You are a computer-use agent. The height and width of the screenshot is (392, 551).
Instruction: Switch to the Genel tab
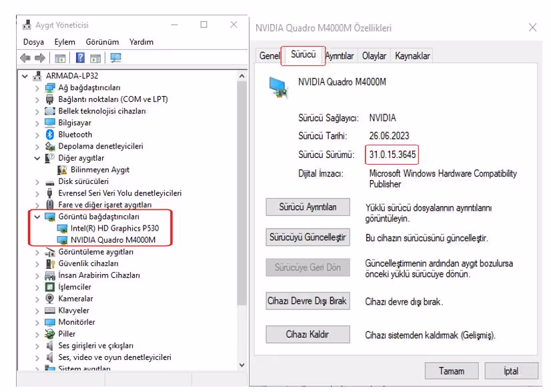pyautogui.click(x=269, y=55)
